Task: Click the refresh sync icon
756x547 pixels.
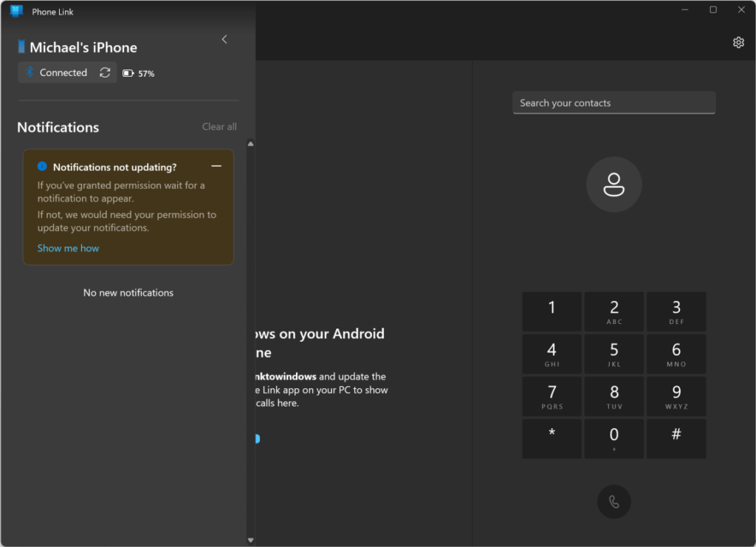Action: pyautogui.click(x=105, y=72)
